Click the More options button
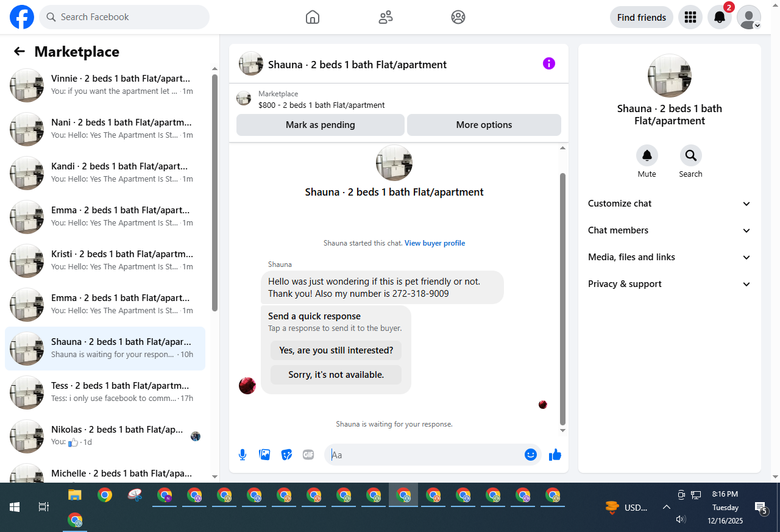The image size is (780, 532). pos(484,125)
